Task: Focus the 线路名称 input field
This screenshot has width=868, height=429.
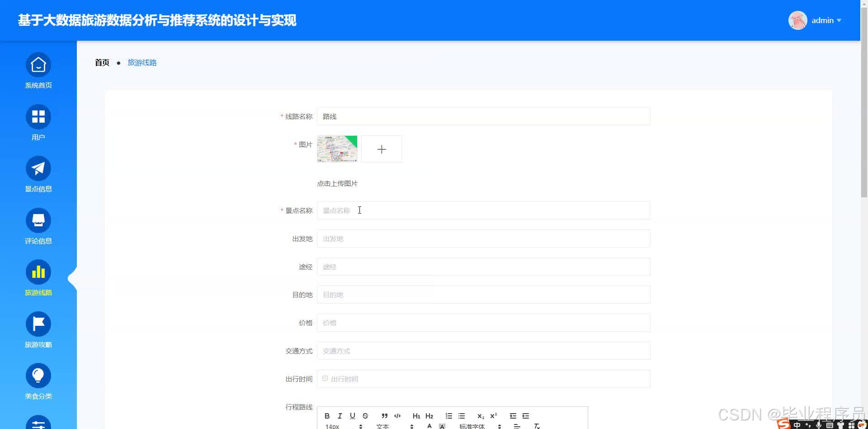Action: coord(484,116)
